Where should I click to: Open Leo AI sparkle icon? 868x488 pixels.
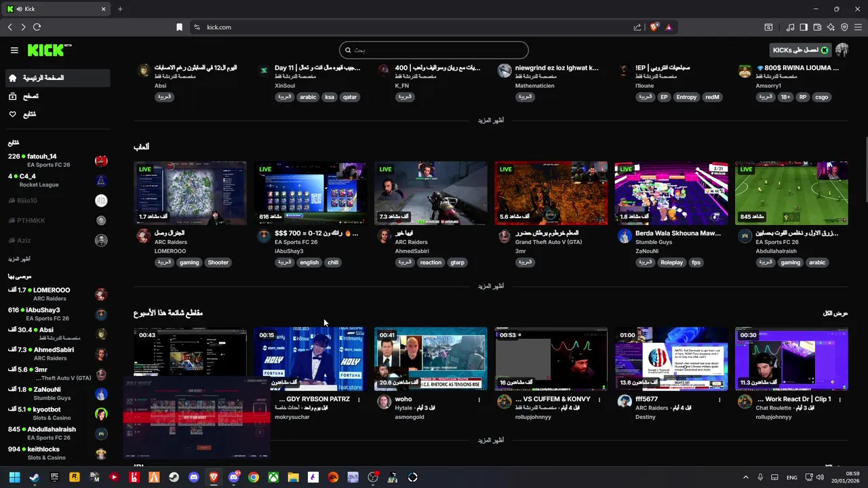coord(831,27)
